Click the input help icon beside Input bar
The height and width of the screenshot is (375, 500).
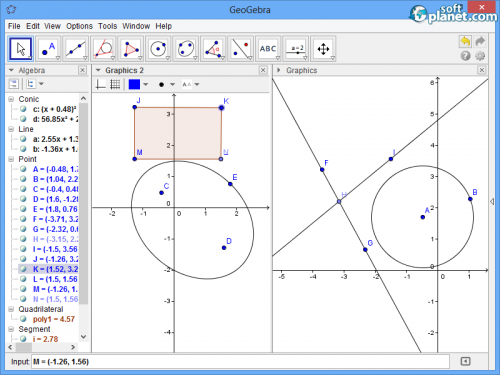pyautogui.click(x=465, y=361)
